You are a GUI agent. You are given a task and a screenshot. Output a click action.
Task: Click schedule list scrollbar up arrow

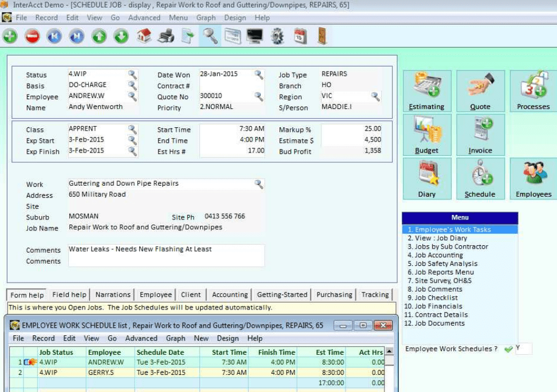[x=389, y=351]
